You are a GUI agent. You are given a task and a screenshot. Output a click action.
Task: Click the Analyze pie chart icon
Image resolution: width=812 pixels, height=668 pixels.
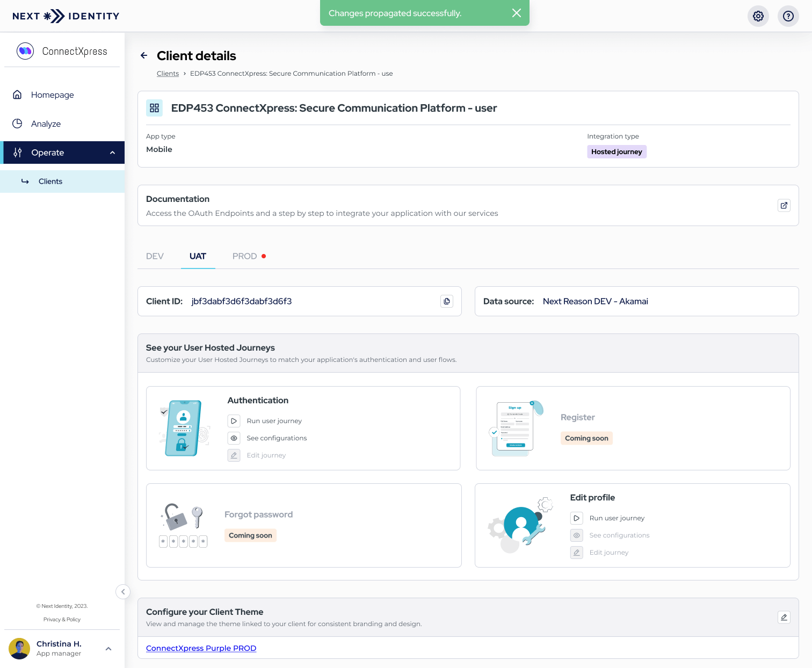click(x=17, y=124)
